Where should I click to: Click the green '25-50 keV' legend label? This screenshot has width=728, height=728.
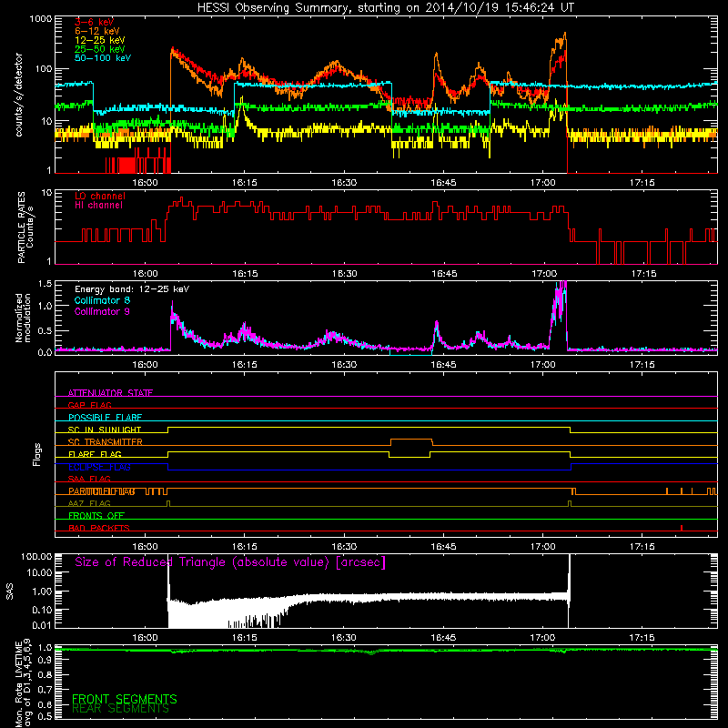click(x=99, y=49)
